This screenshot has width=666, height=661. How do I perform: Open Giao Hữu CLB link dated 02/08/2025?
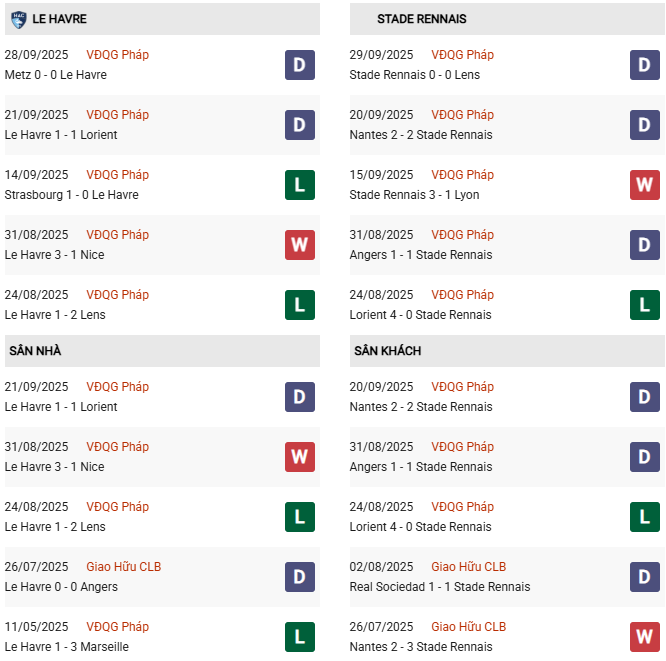pos(468,567)
